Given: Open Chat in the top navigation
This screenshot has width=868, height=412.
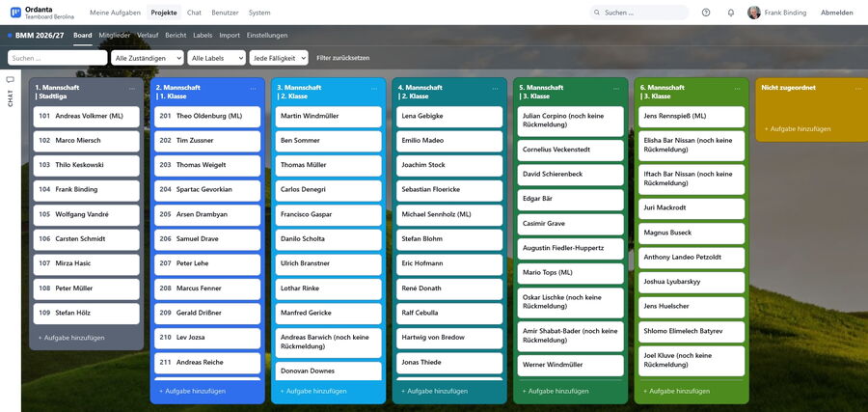Looking at the screenshot, I should pos(194,13).
